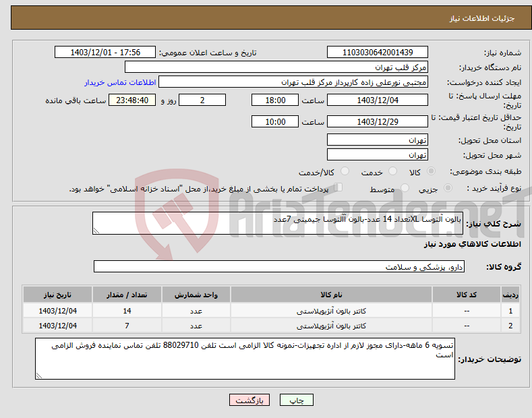Click quantity cell showing 14
532x418 pixels.
click(x=127, y=311)
